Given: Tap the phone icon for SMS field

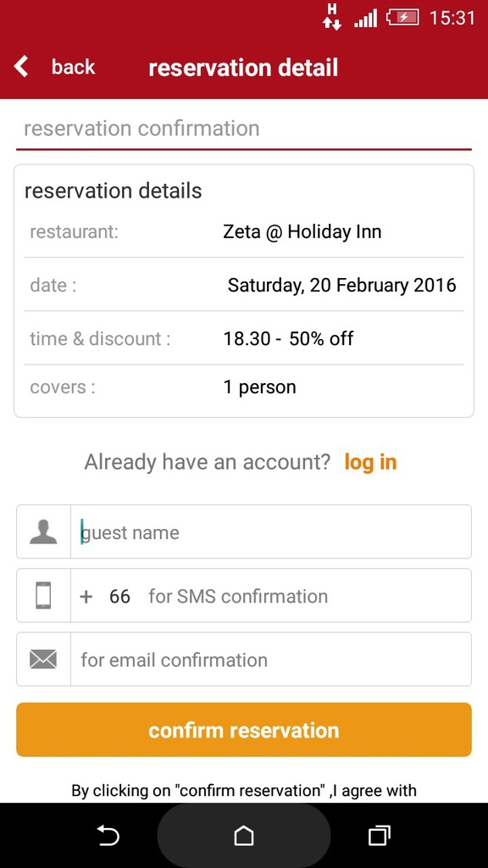Looking at the screenshot, I should [43, 596].
